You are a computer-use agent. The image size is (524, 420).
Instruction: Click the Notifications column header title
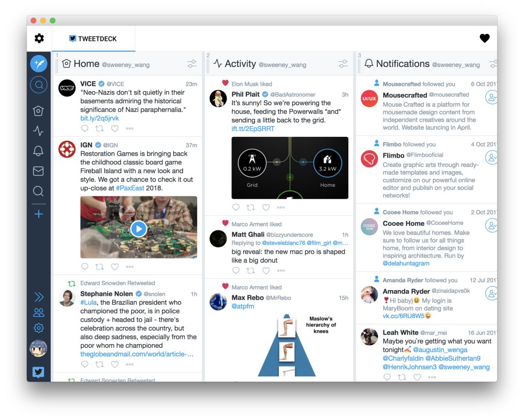(x=403, y=64)
